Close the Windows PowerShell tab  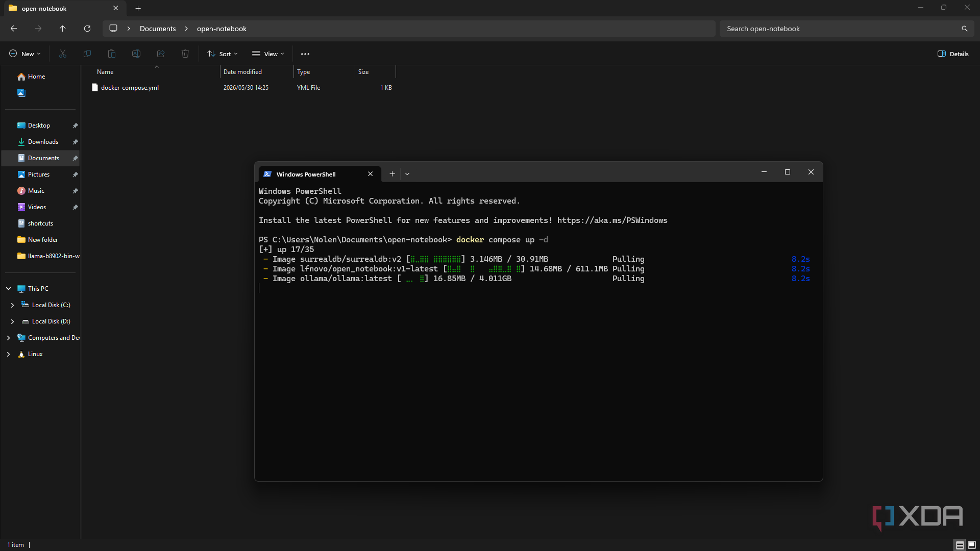371,174
